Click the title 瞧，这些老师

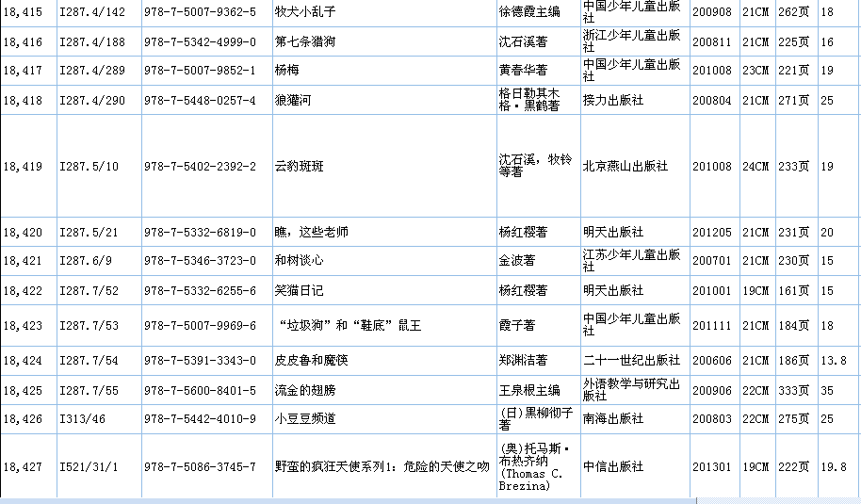pos(312,233)
